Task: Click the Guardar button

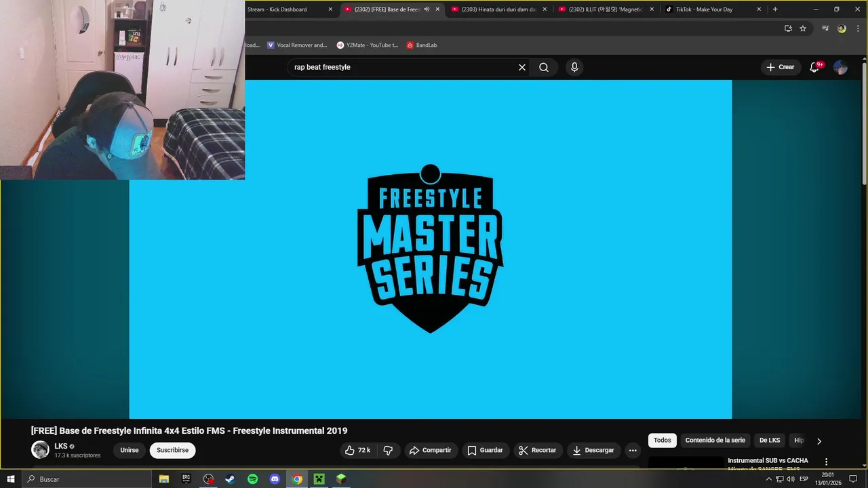Action: pos(486,450)
